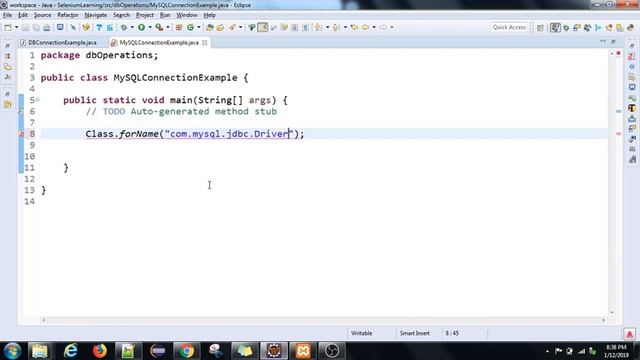Open the Refactor menu

pos(68,15)
